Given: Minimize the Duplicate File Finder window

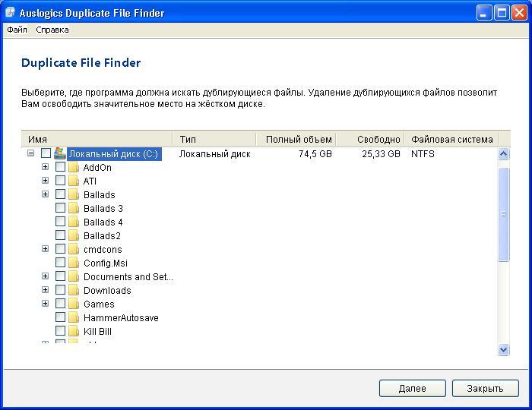Looking at the screenshot, I should tap(484, 13).
